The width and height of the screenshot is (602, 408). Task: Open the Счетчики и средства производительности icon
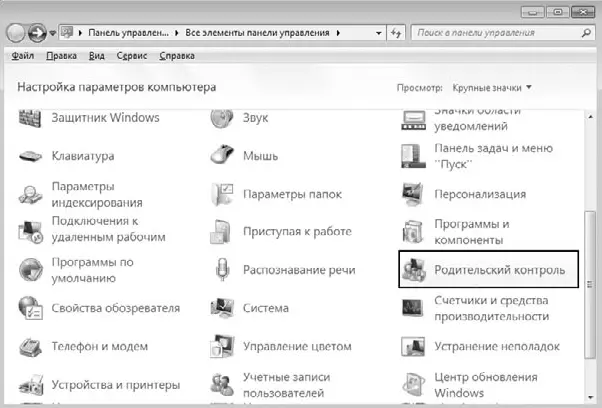point(413,308)
